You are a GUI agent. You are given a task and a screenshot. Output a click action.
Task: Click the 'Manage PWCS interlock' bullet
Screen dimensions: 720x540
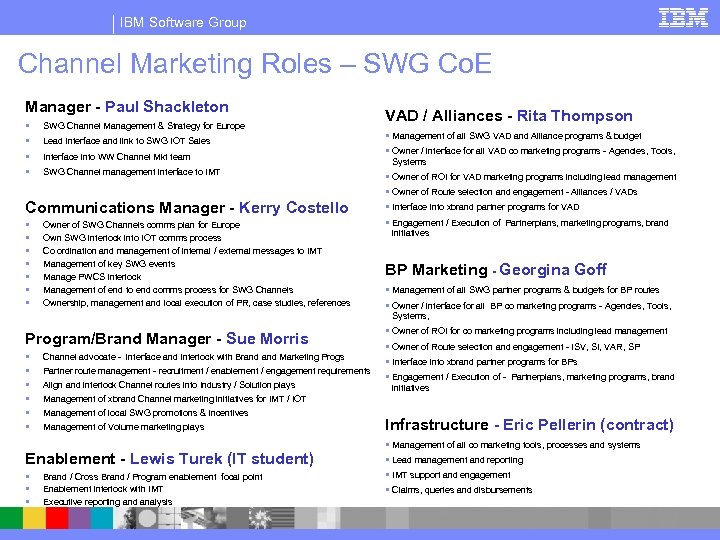pyautogui.click(x=92, y=277)
